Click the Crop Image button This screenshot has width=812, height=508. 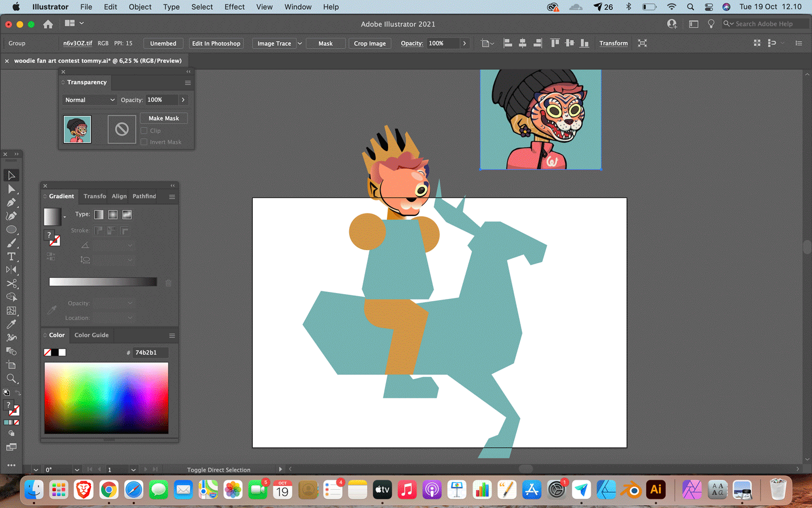[370, 43]
